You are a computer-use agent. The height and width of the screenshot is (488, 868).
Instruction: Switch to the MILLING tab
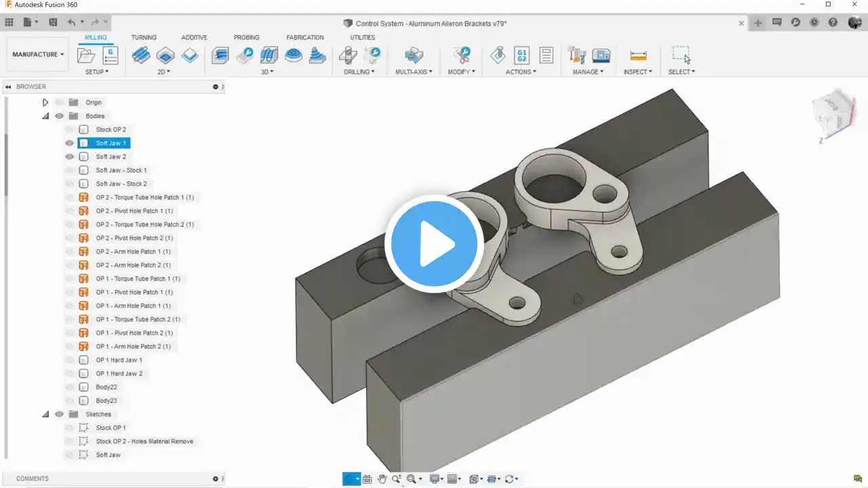pyautogui.click(x=96, y=37)
